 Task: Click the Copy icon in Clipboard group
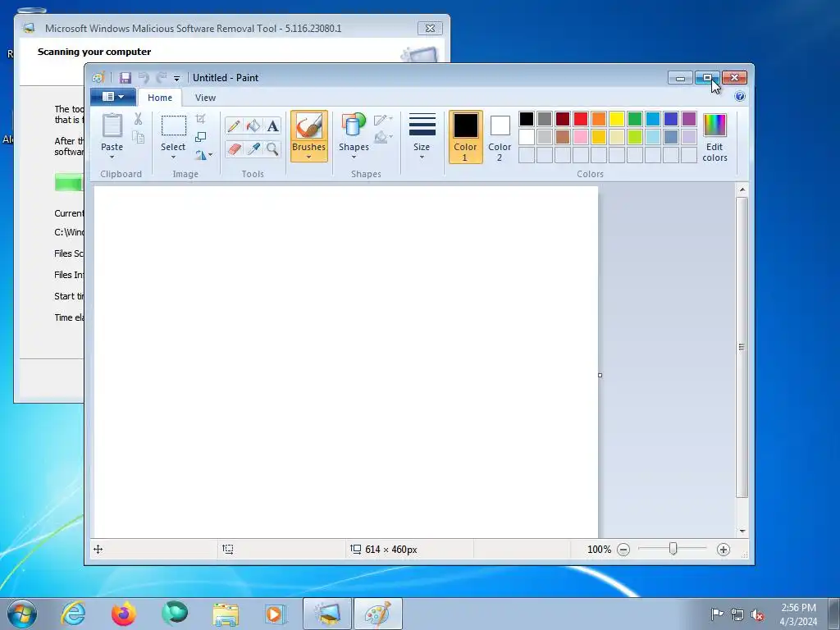point(138,137)
